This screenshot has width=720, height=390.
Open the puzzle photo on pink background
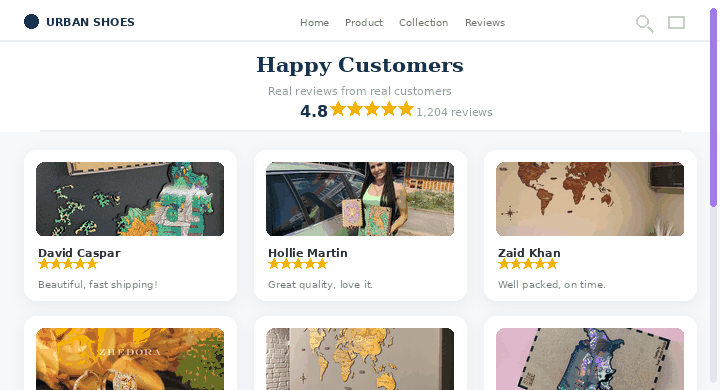[x=590, y=359]
